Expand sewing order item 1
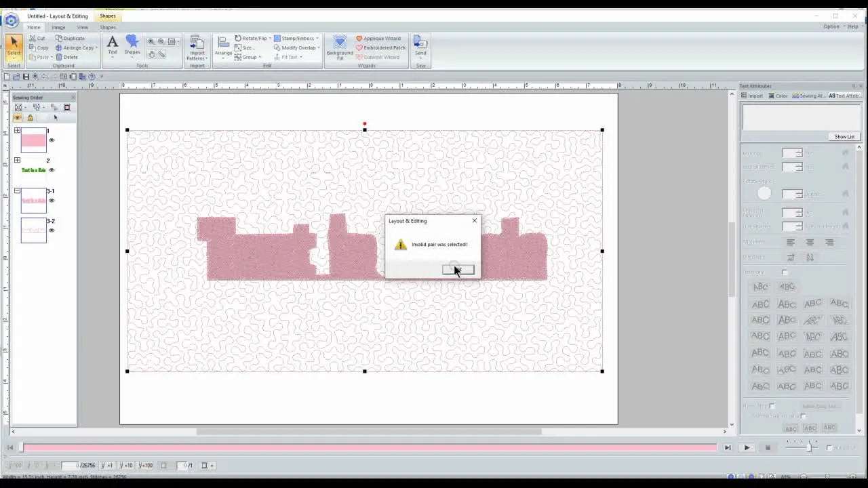Screen dimensions: 868x488 click(16, 130)
